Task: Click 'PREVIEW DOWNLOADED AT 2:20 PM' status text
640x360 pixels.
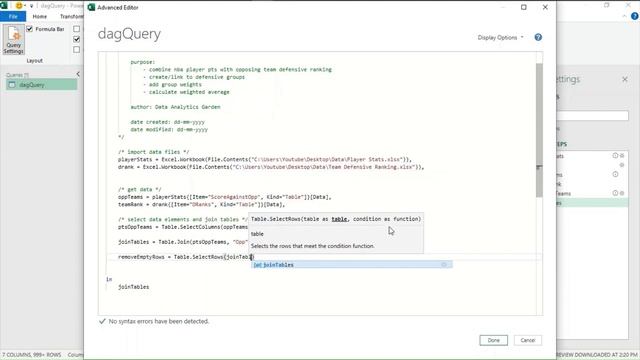Action: 597,355
